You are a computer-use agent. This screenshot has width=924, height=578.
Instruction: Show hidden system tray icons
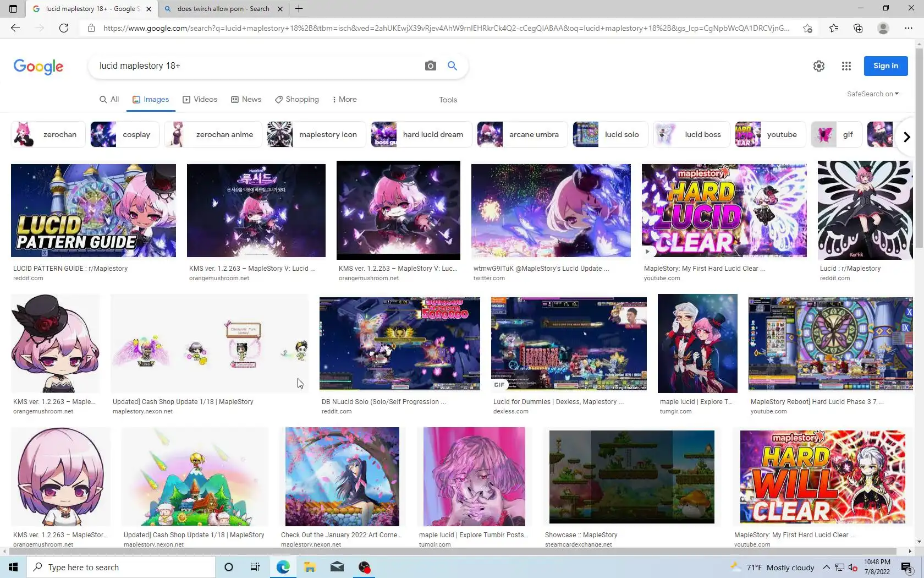826,568
